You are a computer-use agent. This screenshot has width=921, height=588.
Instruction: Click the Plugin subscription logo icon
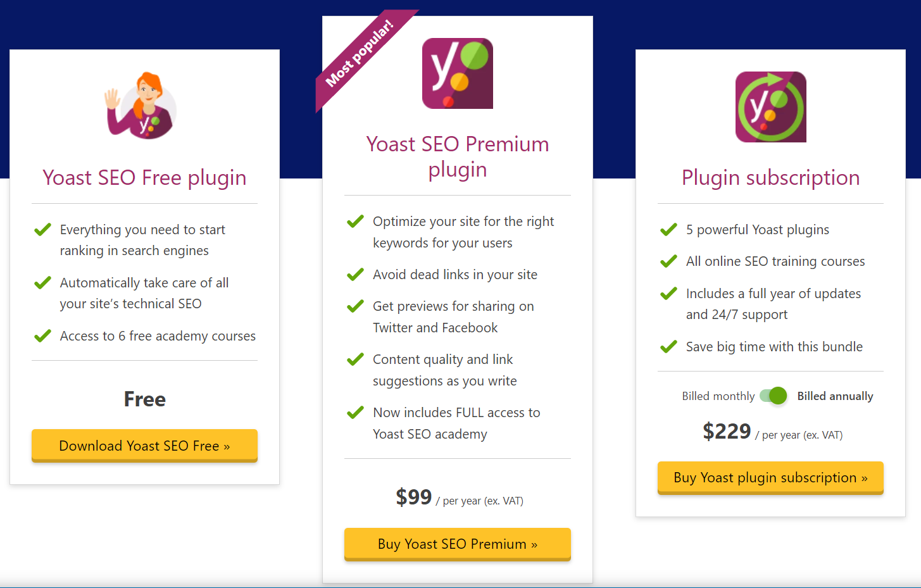click(770, 107)
